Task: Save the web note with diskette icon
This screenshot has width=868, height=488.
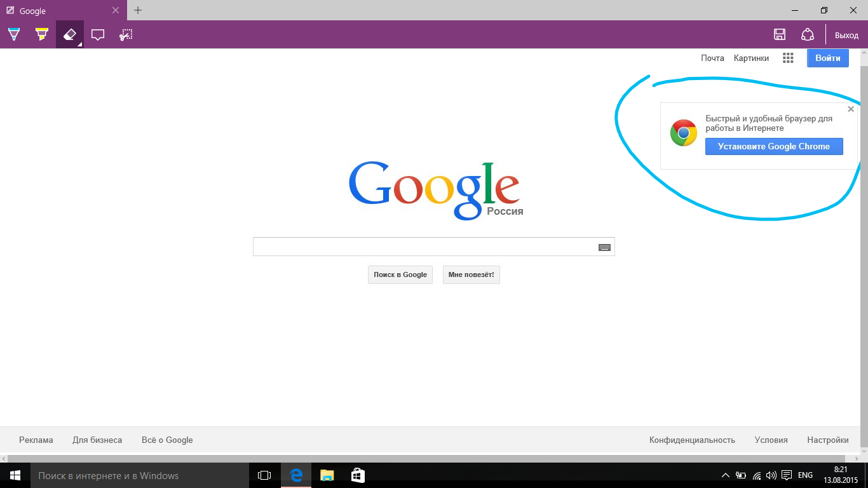Action: pyautogui.click(x=780, y=35)
